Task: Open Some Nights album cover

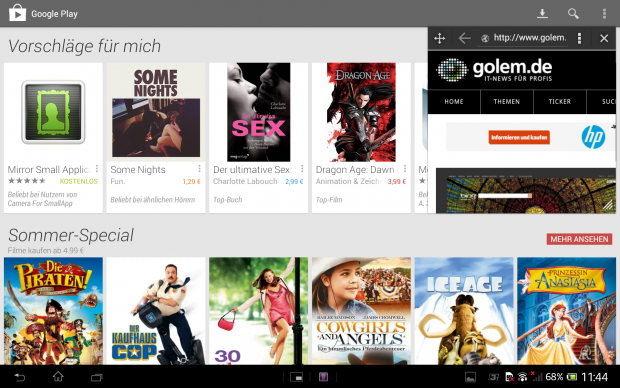Action: coord(156,112)
